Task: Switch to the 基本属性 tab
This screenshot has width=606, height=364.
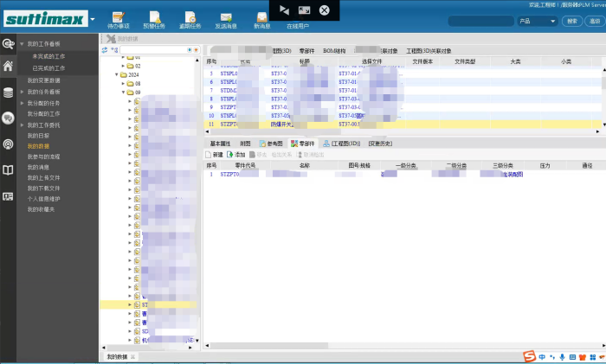Action: [x=220, y=144]
